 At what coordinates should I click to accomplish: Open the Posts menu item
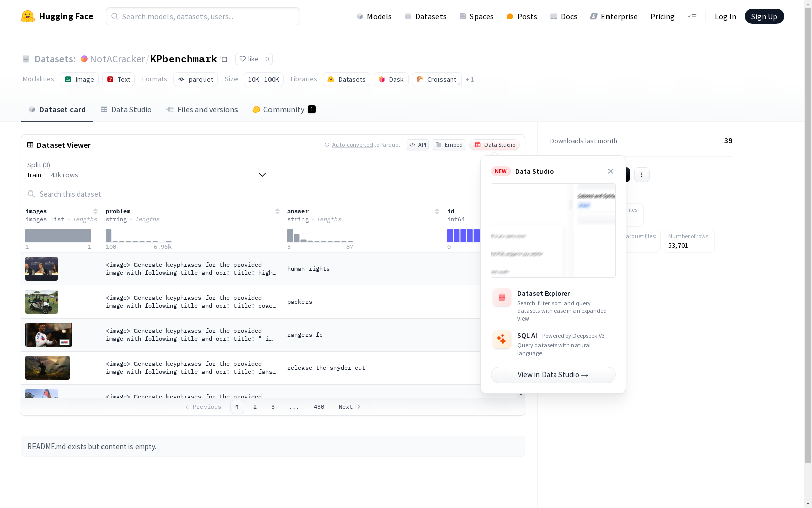(x=522, y=16)
